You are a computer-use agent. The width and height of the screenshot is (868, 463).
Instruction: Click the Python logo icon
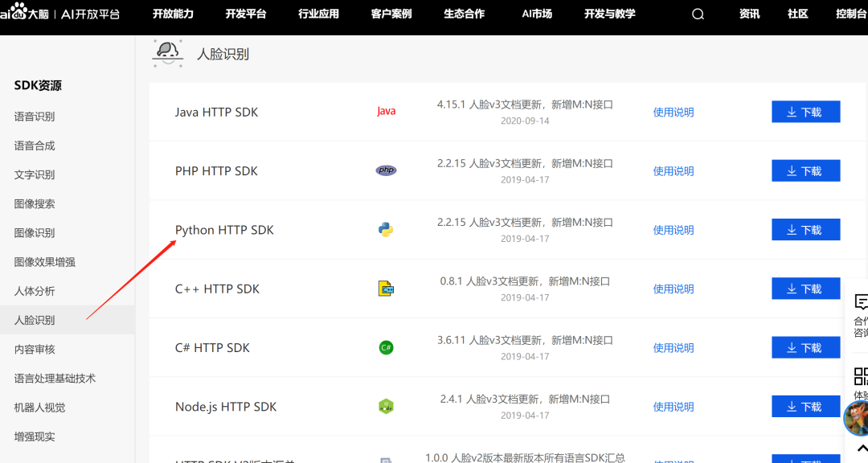coord(386,229)
